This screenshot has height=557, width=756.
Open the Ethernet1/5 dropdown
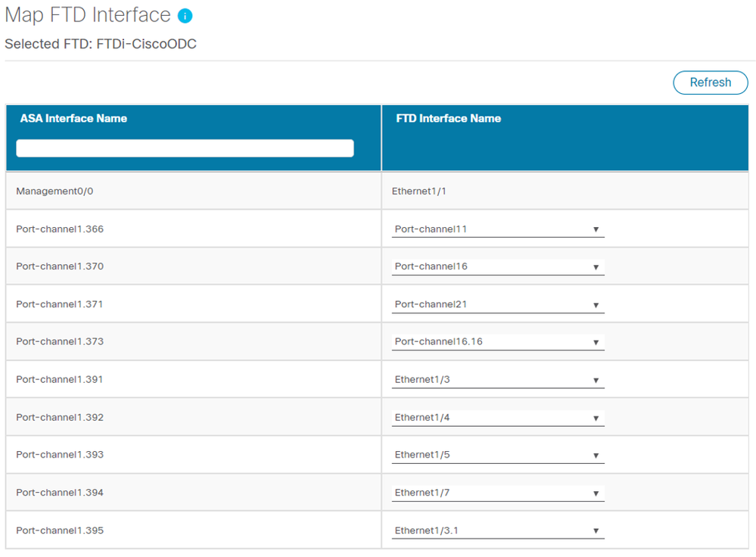click(x=498, y=455)
